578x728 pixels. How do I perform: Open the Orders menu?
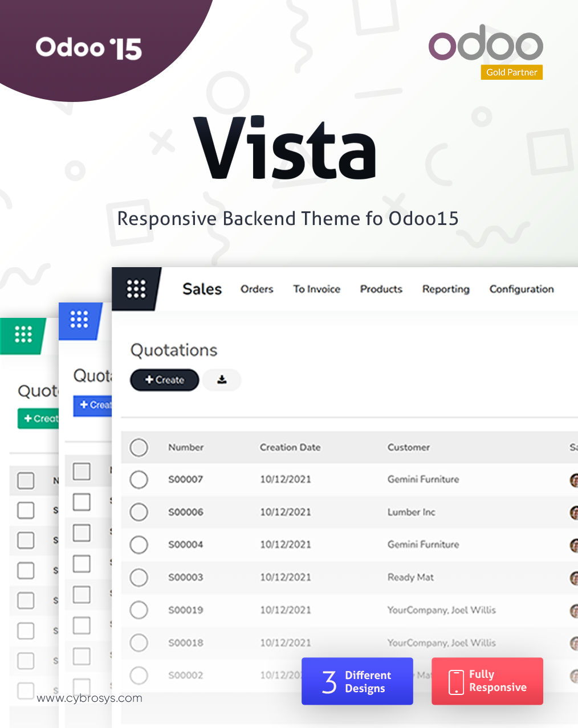(x=257, y=289)
